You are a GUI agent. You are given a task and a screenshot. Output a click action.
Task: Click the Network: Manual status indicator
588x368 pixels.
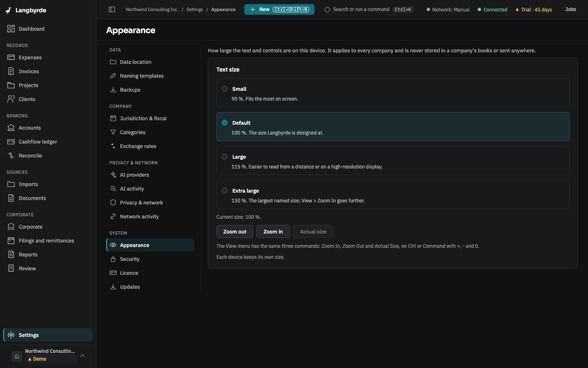448,9
